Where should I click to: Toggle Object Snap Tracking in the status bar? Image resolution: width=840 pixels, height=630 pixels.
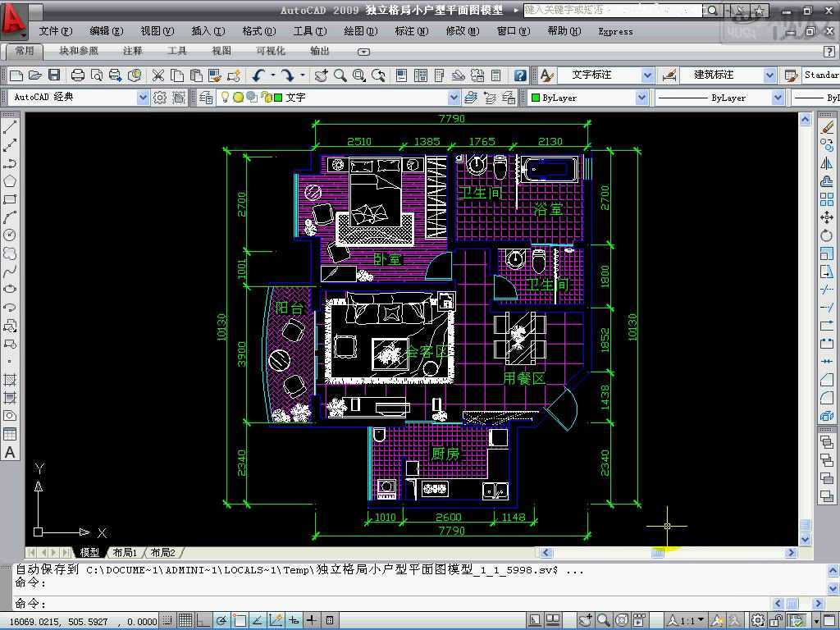257,620
